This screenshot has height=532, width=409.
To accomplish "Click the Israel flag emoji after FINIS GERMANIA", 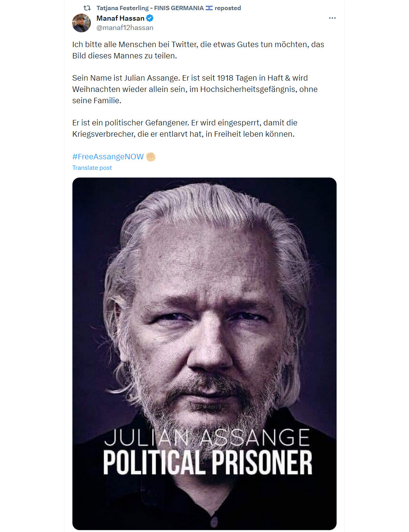I will coord(209,8).
